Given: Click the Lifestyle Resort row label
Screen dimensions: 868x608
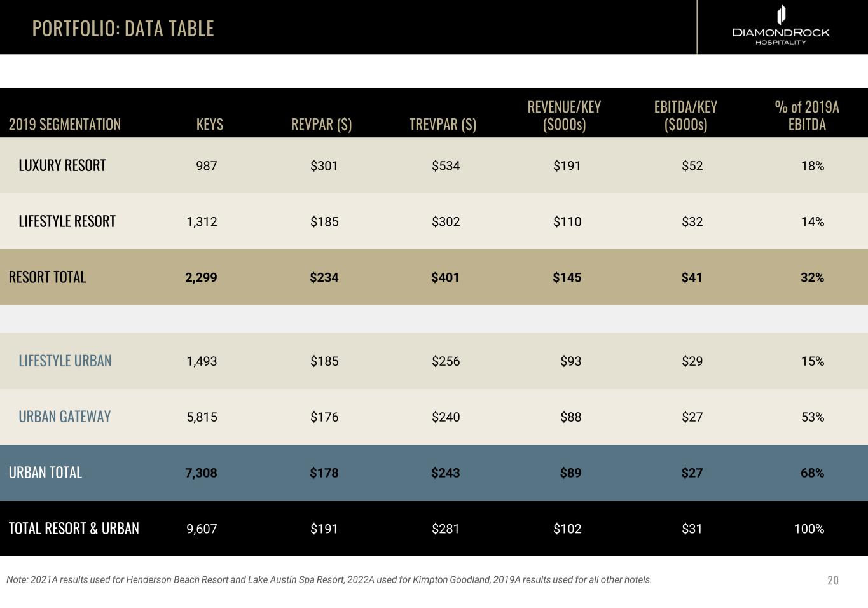Looking at the screenshot, I should tap(67, 221).
